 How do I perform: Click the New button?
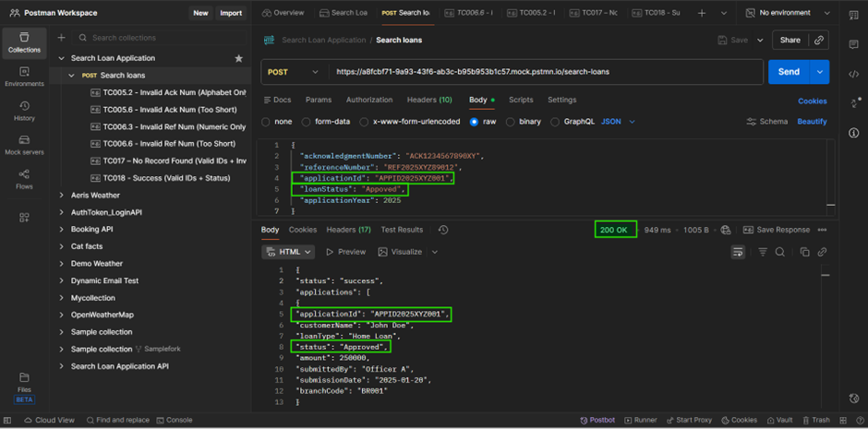(x=201, y=13)
